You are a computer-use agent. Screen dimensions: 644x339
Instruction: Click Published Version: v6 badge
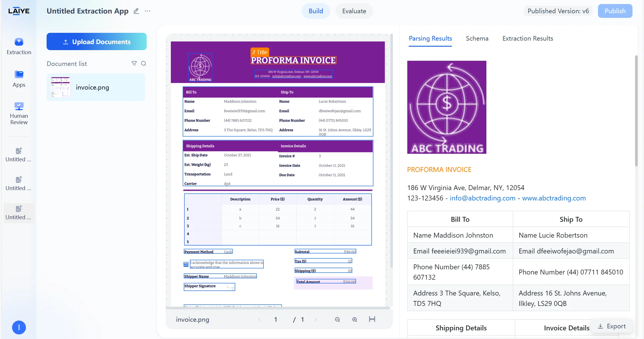(558, 11)
